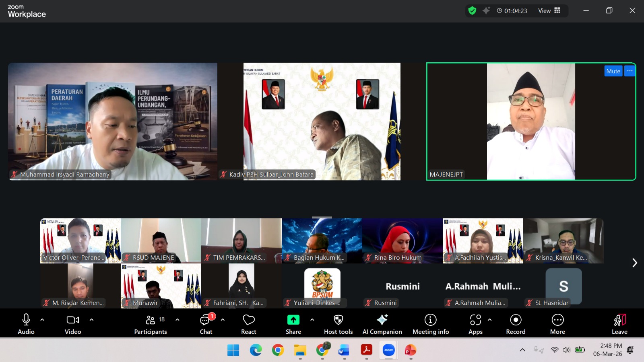Open the Participants panel
The width and height of the screenshot is (644, 362).
(151, 324)
